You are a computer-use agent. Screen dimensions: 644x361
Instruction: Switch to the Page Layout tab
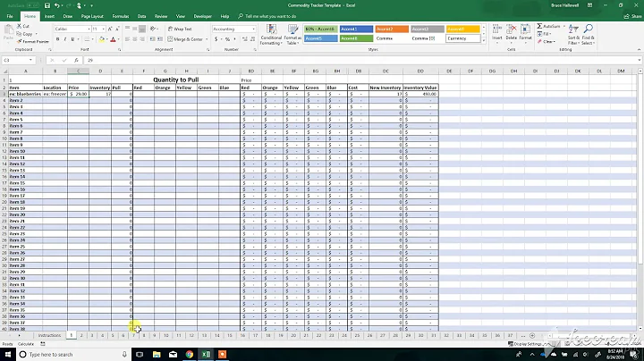(x=92, y=16)
